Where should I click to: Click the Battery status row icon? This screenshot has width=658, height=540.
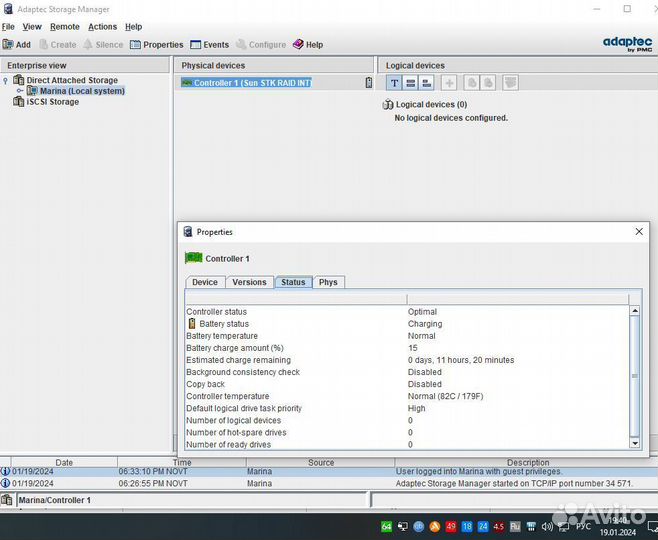point(192,323)
